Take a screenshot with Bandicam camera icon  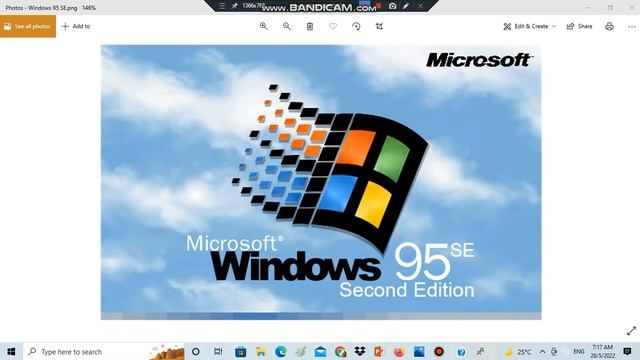(x=393, y=6)
